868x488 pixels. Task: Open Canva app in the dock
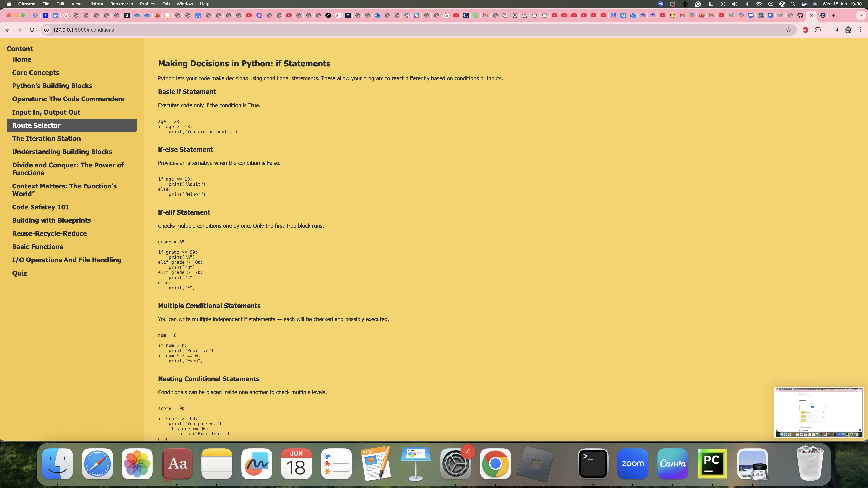673,463
